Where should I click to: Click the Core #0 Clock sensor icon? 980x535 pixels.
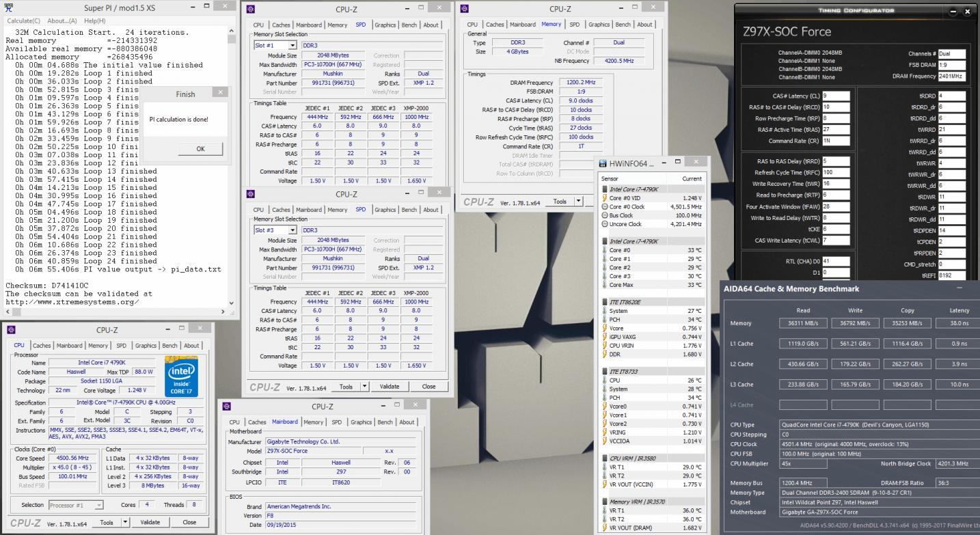tap(605, 207)
